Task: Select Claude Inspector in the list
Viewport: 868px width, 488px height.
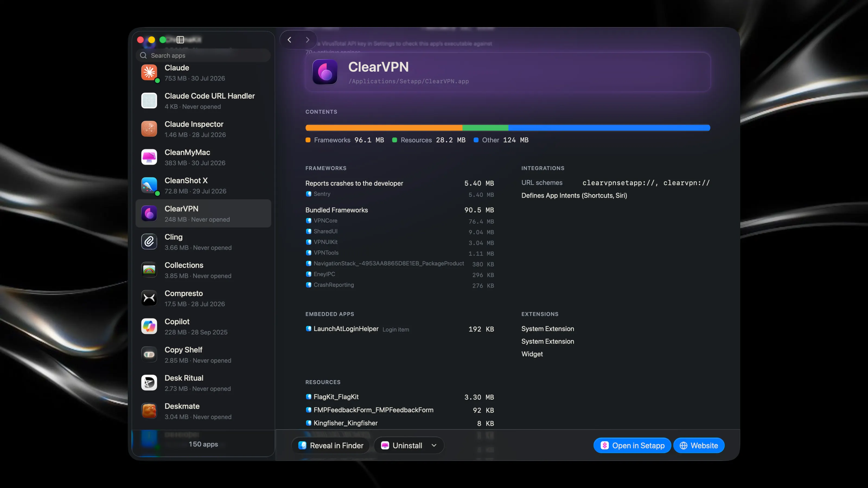Action: (x=203, y=129)
